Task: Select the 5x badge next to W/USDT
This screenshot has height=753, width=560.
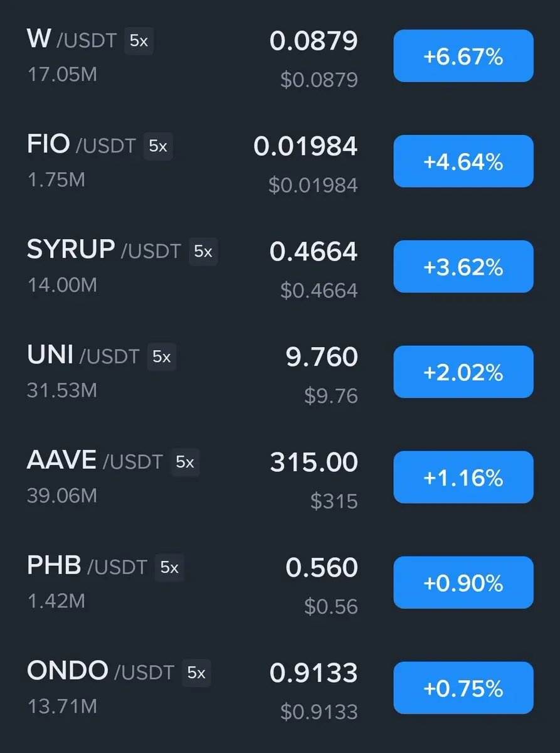Action: (139, 41)
